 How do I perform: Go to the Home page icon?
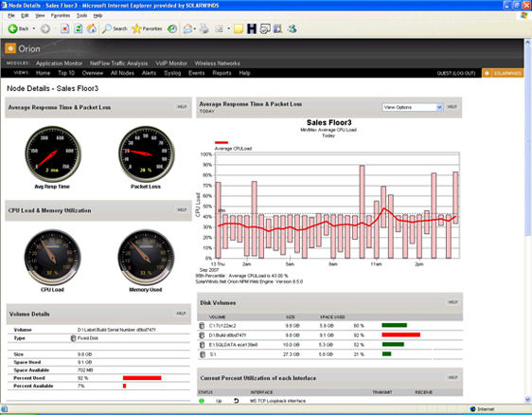[x=91, y=28]
